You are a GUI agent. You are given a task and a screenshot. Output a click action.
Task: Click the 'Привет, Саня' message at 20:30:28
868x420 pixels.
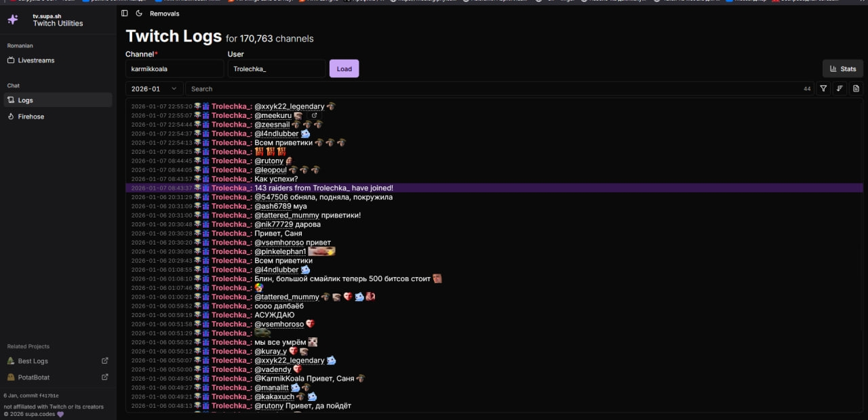coord(279,233)
